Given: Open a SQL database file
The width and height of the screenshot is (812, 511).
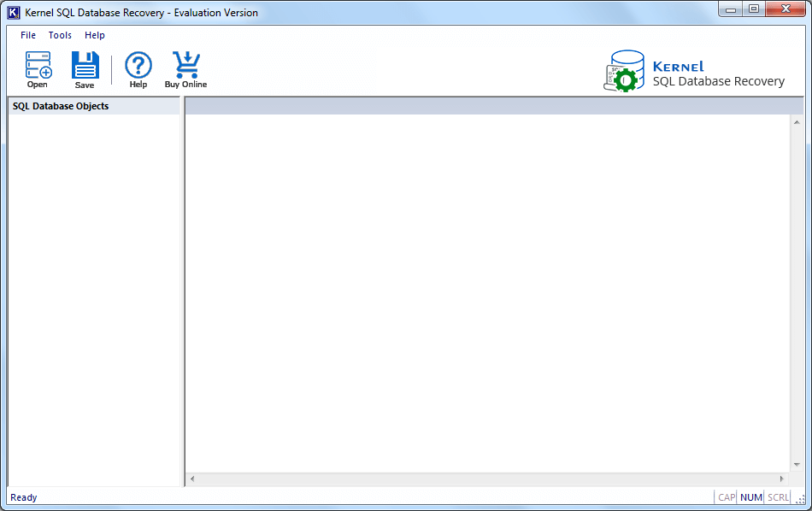Looking at the screenshot, I should coord(38,70).
